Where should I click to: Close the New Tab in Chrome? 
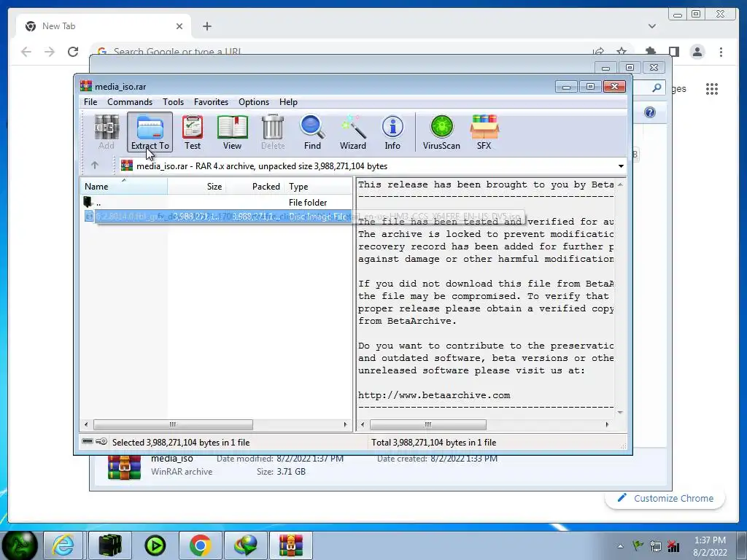coord(179,26)
